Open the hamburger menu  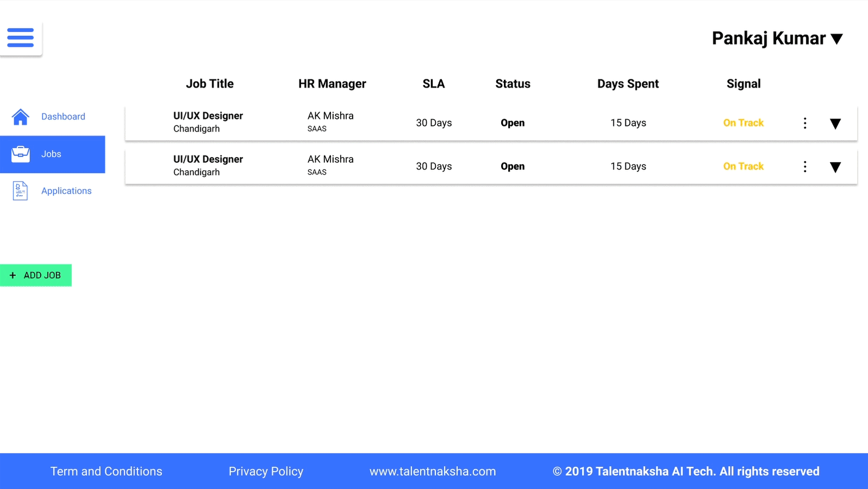(x=21, y=38)
